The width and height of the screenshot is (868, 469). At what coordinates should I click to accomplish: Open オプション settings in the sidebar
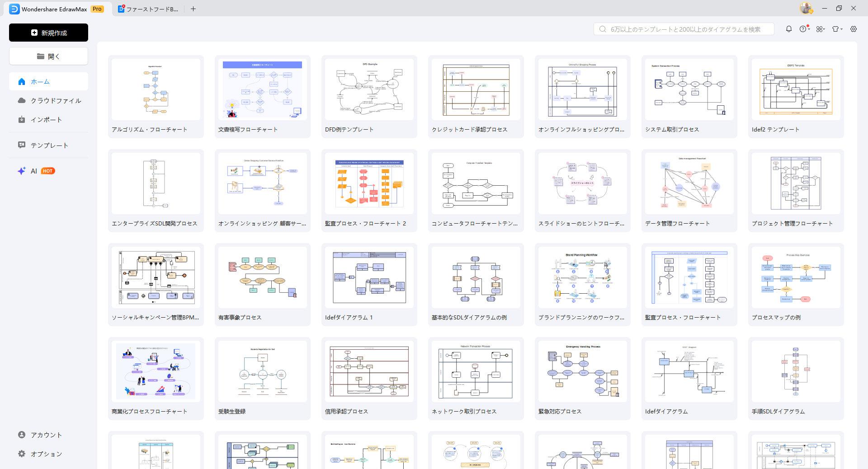click(48, 454)
